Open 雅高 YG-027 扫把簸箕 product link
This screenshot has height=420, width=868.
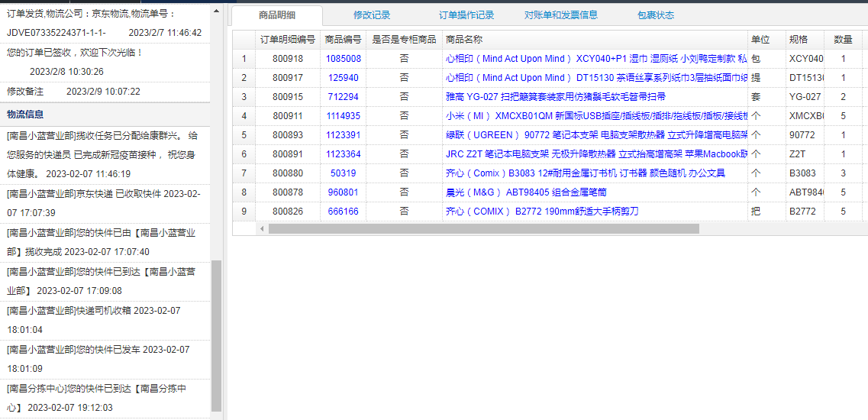click(x=556, y=97)
